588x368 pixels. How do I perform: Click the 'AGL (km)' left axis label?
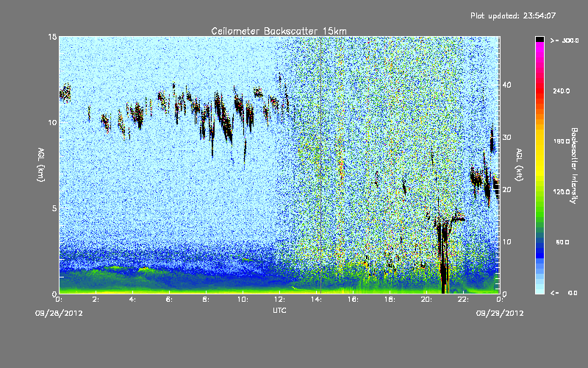coord(41,164)
